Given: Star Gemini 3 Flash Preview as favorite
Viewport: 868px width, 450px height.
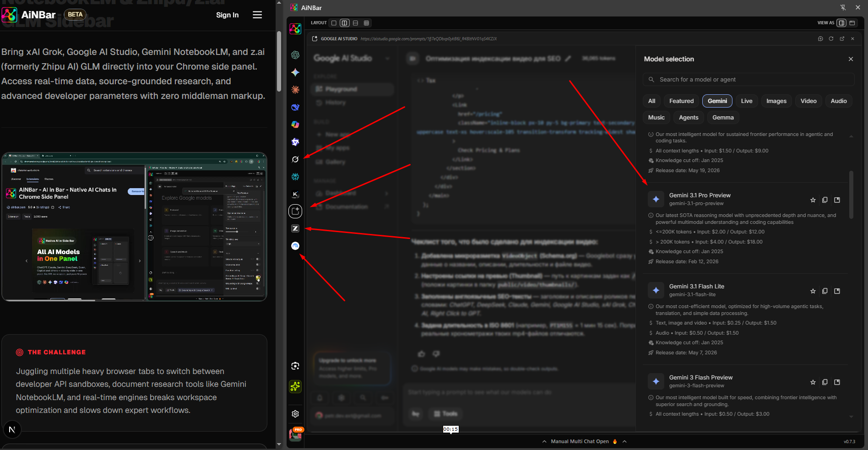Looking at the screenshot, I should [813, 382].
